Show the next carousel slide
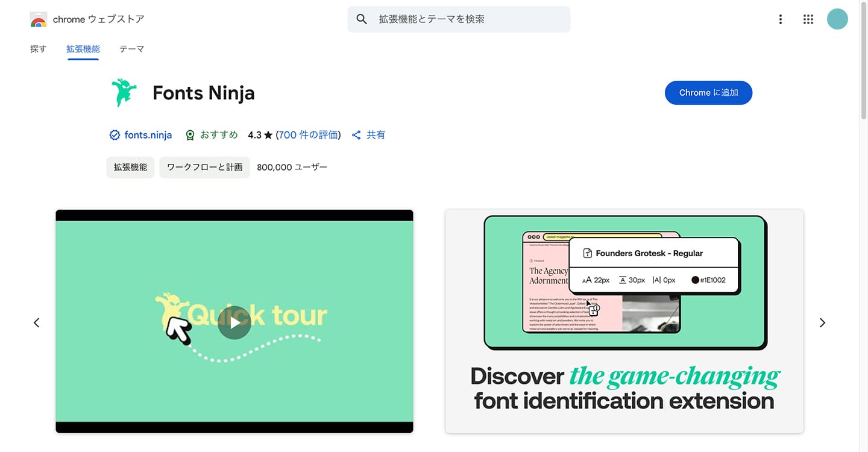 (x=822, y=323)
